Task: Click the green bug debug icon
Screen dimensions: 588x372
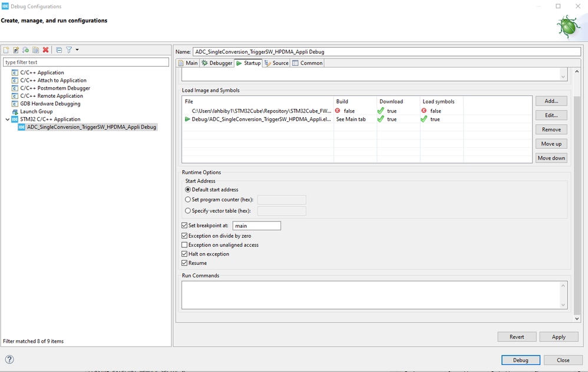Action: click(569, 26)
